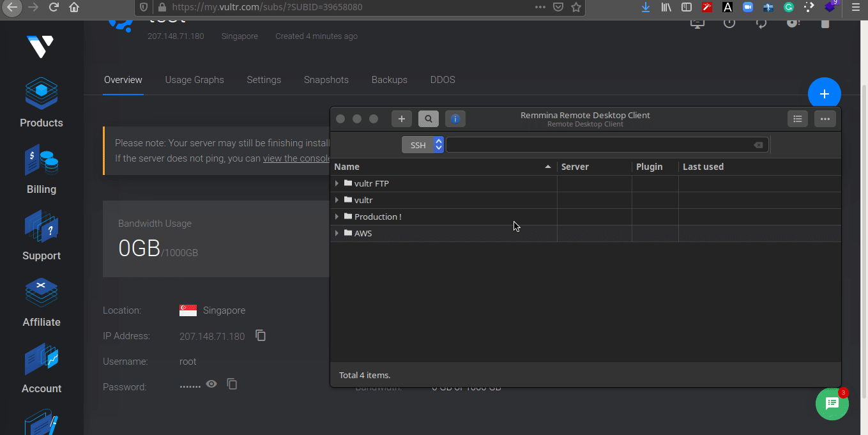Click the blue plus deploy button
The width and height of the screenshot is (868, 435).
825,94
